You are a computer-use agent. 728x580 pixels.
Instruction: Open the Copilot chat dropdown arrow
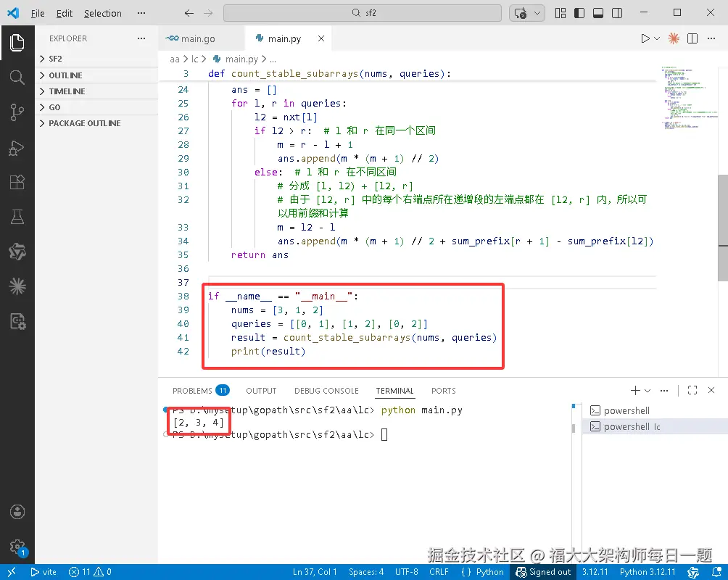coord(537,13)
